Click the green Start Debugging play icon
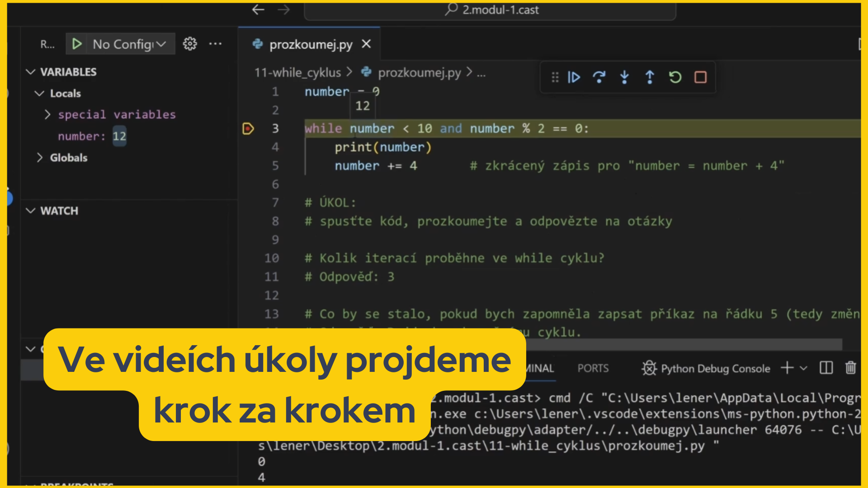The image size is (868, 488). tap(77, 44)
